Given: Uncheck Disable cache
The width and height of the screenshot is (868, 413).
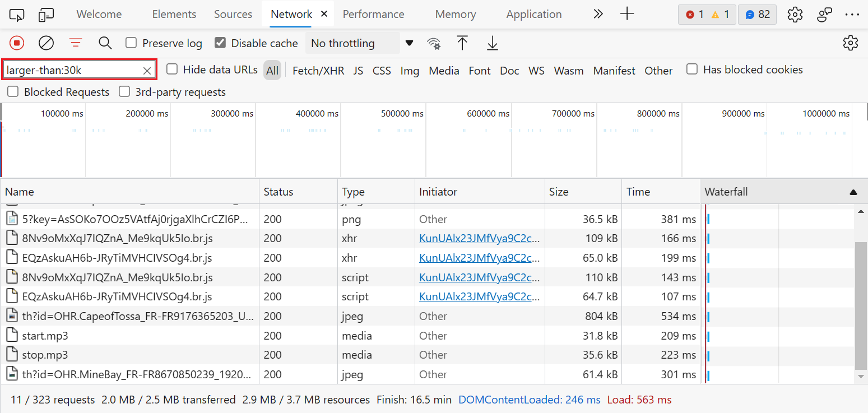Looking at the screenshot, I should 220,43.
